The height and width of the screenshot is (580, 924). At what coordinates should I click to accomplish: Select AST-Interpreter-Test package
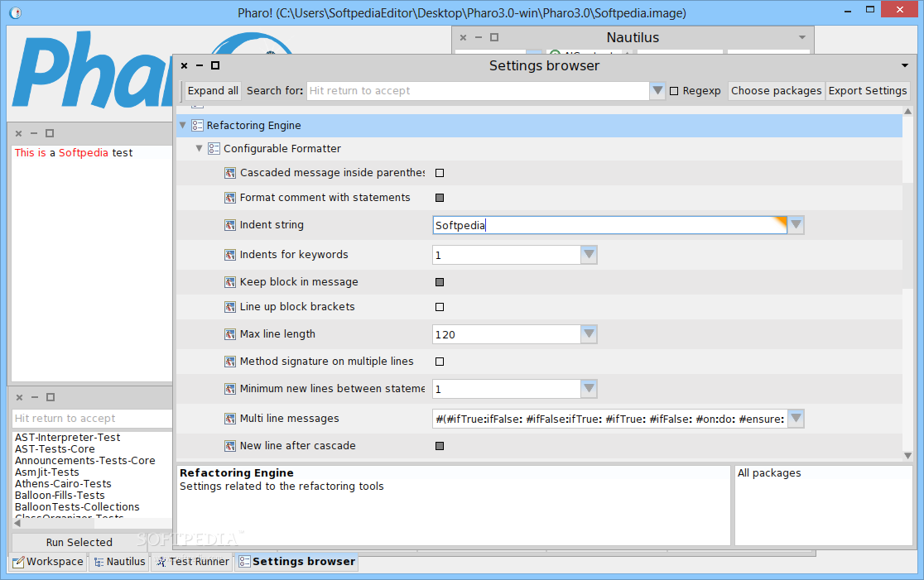(68, 438)
